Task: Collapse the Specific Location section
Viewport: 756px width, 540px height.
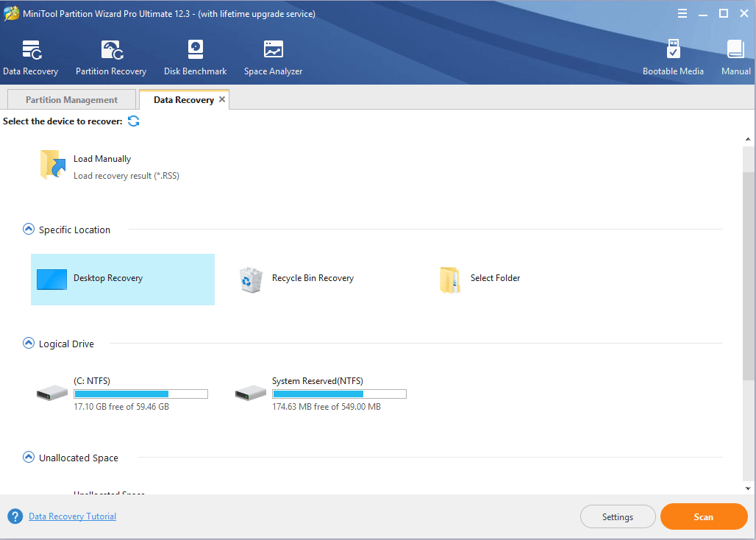Action: coord(29,229)
